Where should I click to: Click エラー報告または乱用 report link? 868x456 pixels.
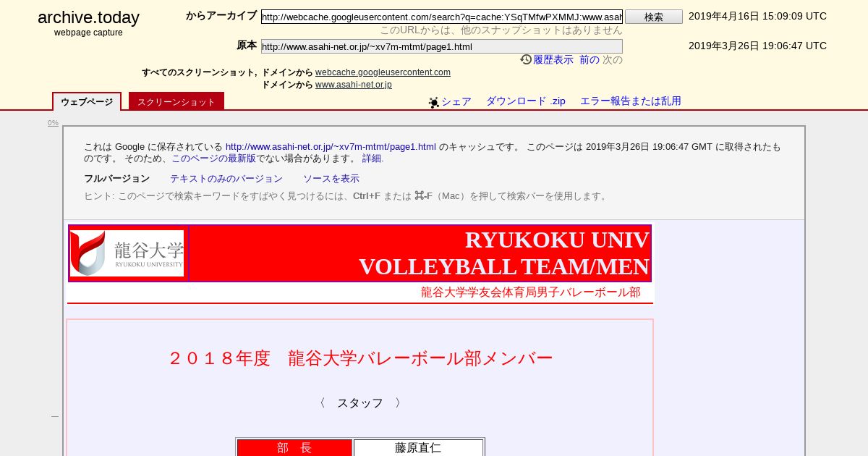coord(630,101)
